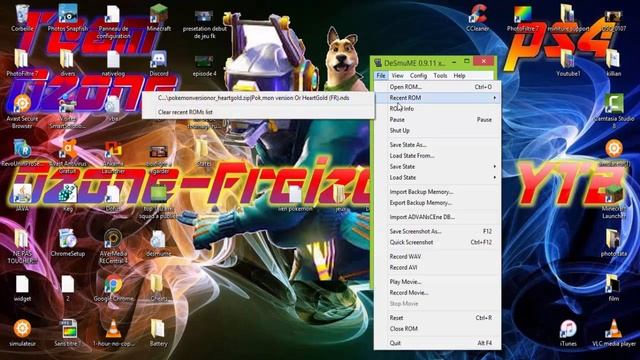The width and height of the screenshot is (640, 360).
Task: Open the Corbeille recycle bin icon
Action: pyautogui.click(x=22, y=17)
